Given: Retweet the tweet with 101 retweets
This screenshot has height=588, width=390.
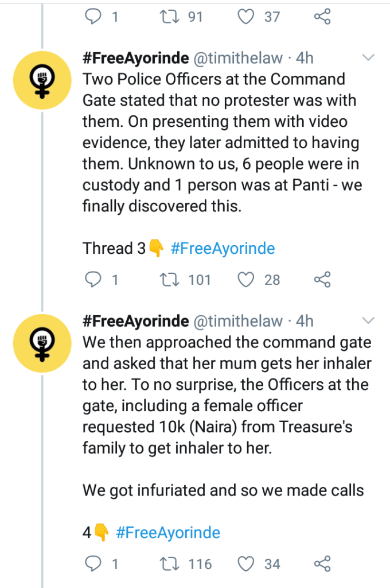Looking at the screenshot, I should (x=170, y=280).
